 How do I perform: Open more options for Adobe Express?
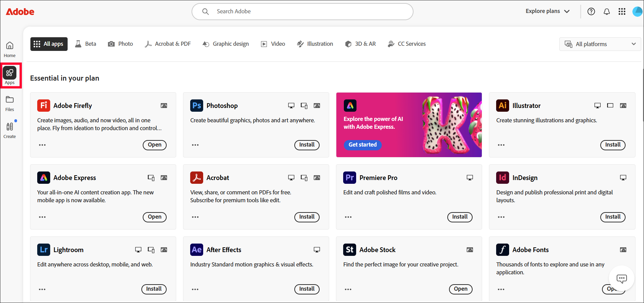[x=42, y=217]
